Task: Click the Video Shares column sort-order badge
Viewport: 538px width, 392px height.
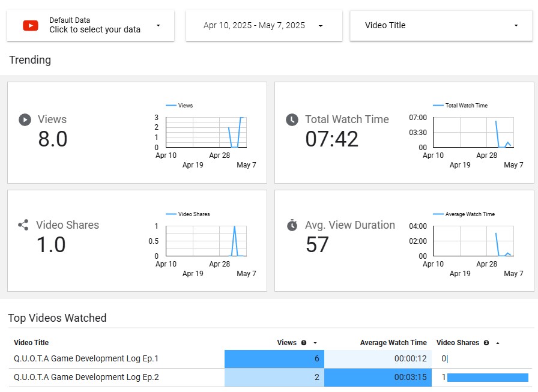Action: [486, 343]
